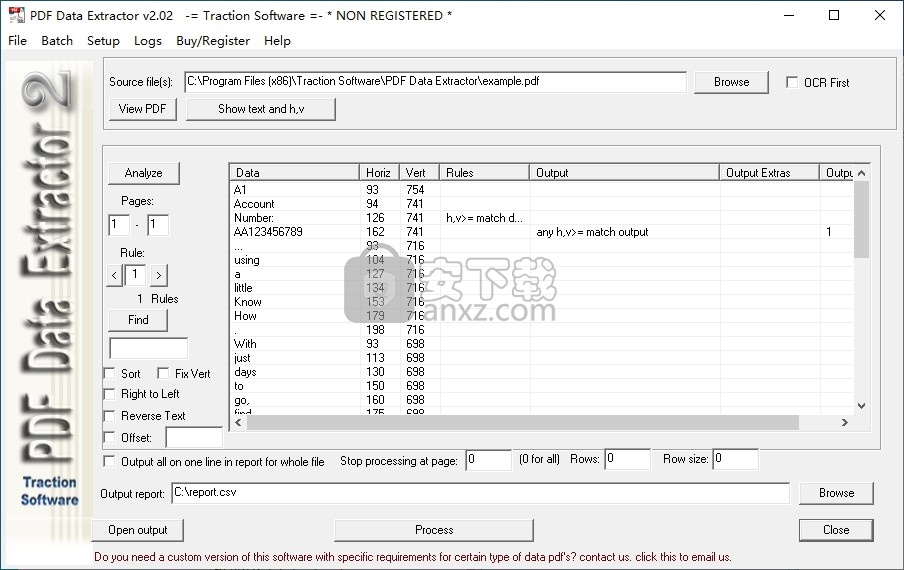Open the Help menu
The width and height of the screenshot is (904, 570).
[x=277, y=41]
